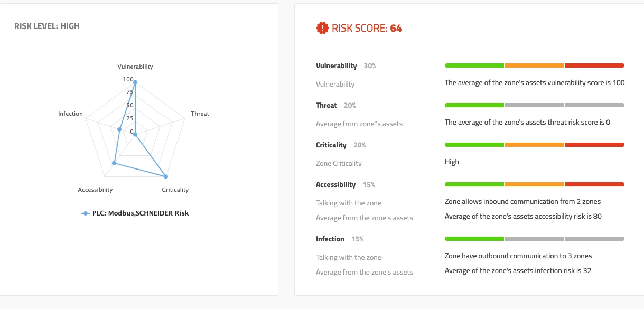
Task: Click the RISK LEVEL: HIGH title
Action: [47, 26]
